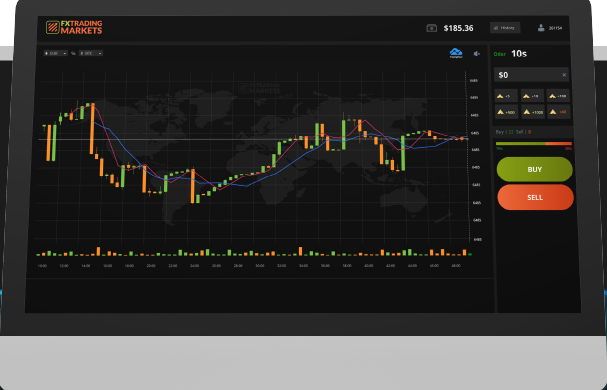Click the red SELL button
The width and height of the screenshot is (607, 390).
(535, 198)
